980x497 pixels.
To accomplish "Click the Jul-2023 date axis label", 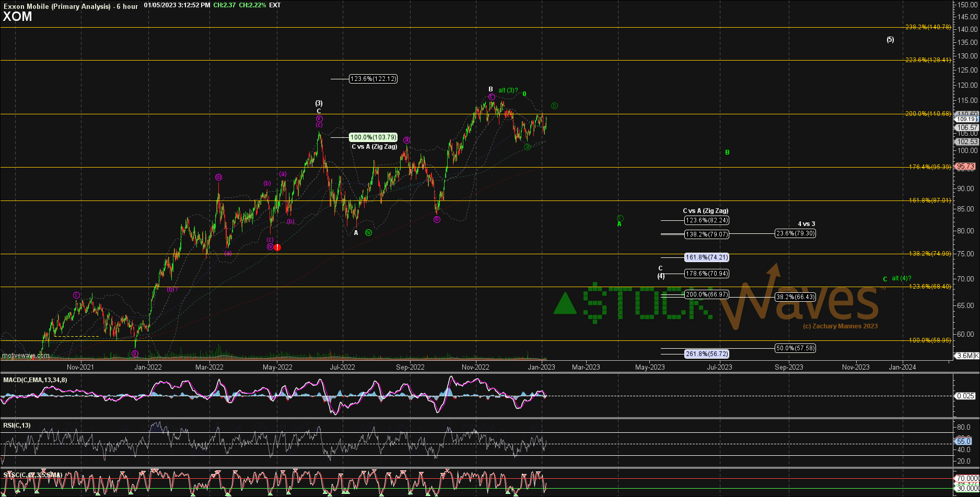I will tap(719, 367).
